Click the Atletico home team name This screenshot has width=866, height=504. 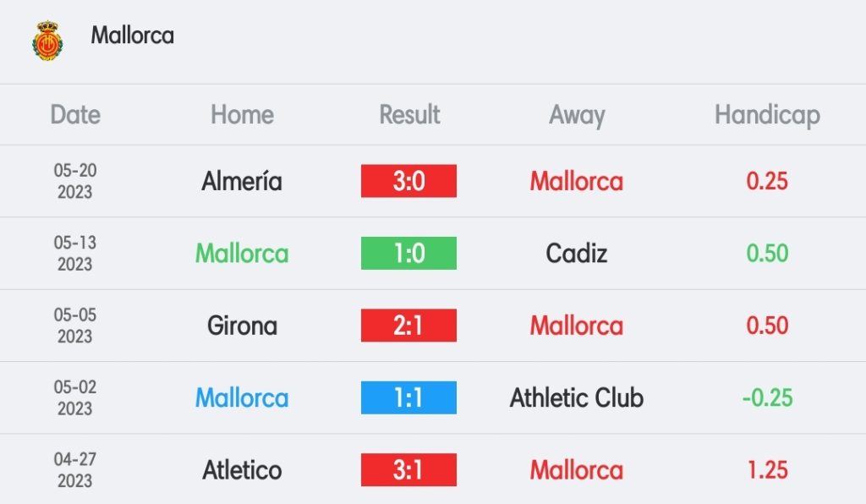242,470
